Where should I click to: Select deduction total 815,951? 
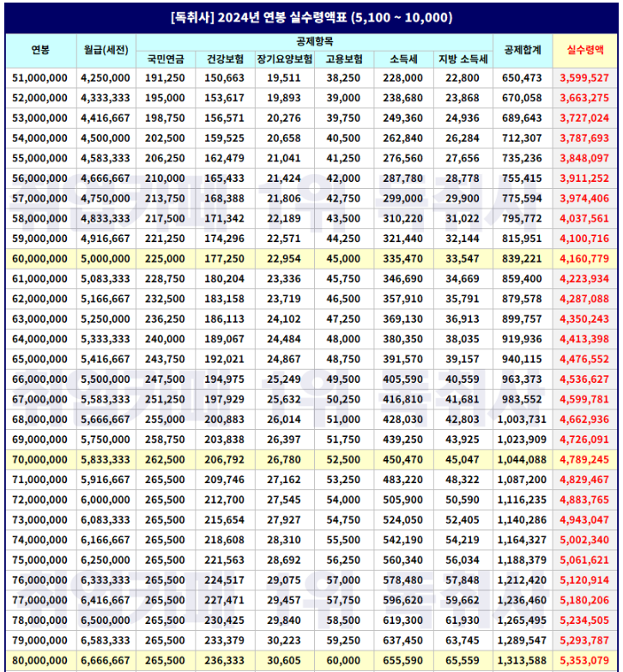[x=522, y=239]
